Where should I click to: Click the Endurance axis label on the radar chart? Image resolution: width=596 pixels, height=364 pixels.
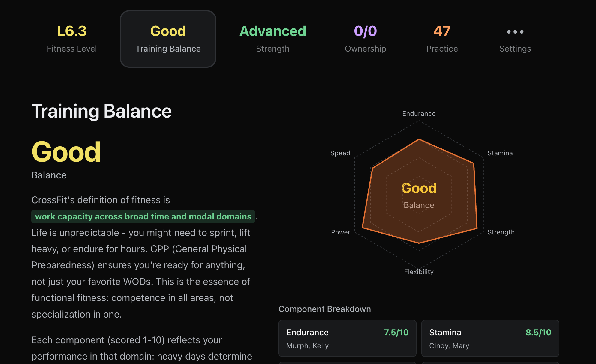[419, 113]
